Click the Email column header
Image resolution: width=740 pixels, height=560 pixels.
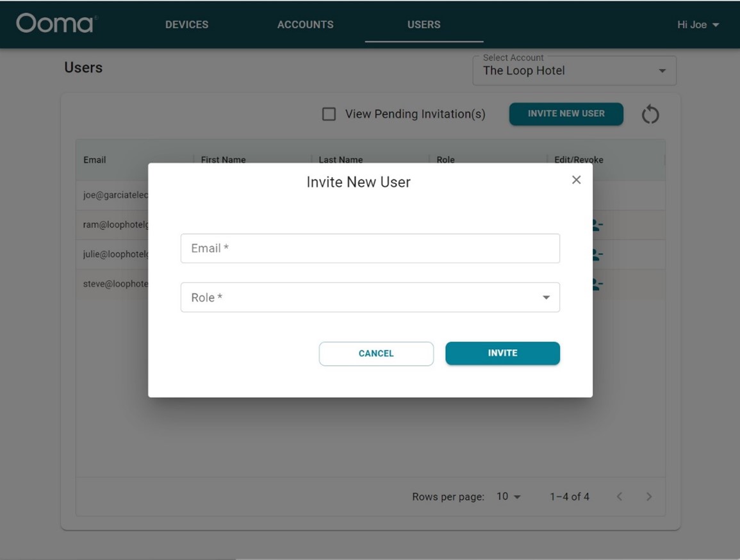click(94, 160)
